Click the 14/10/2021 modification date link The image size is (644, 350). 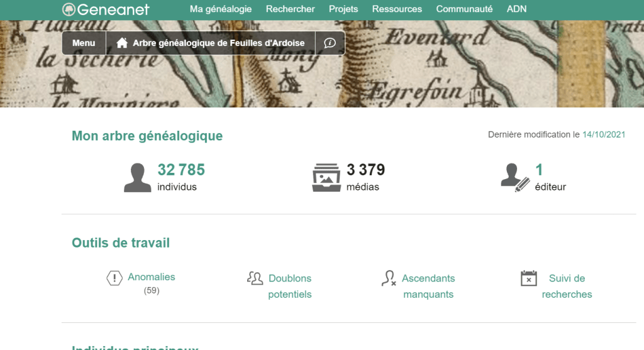click(603, 134)
